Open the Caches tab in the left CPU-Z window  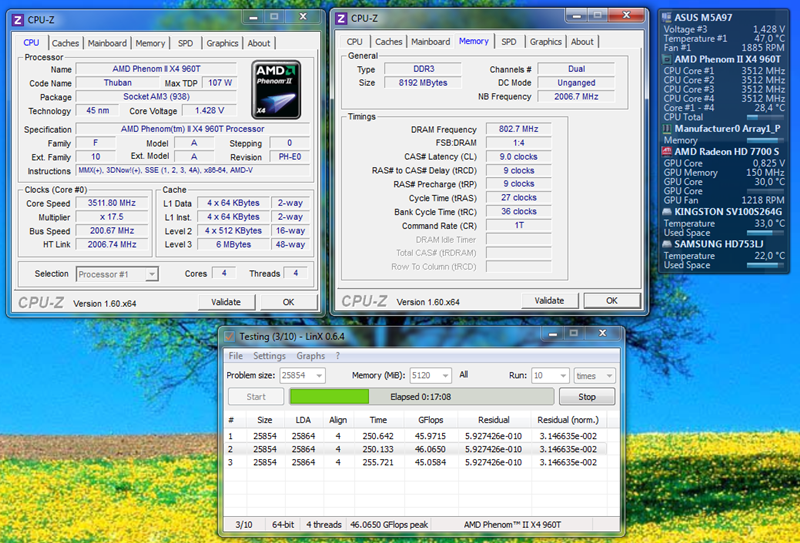[x=65, y=43]
